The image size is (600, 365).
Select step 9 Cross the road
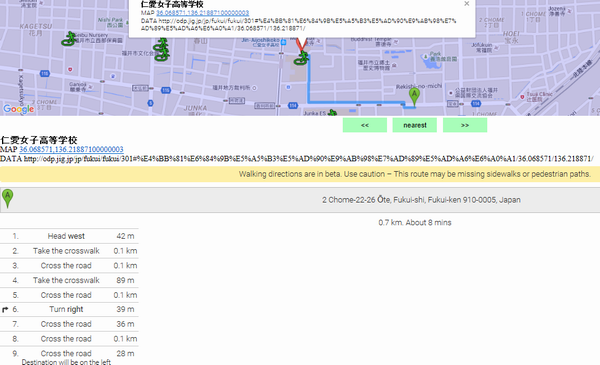(x=69, y=357)
